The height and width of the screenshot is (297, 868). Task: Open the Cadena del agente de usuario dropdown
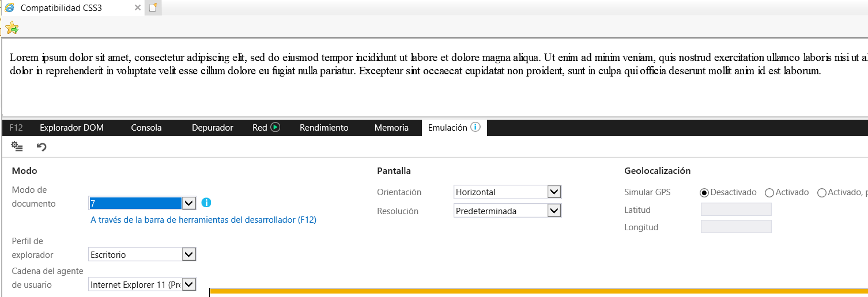[x=142, y=284]
